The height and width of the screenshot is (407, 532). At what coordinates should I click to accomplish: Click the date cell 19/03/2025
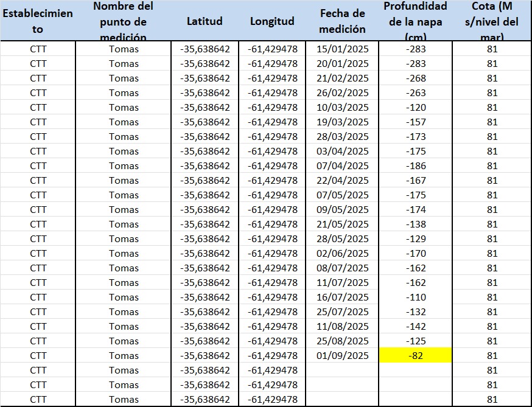click(x=342, y=122)
